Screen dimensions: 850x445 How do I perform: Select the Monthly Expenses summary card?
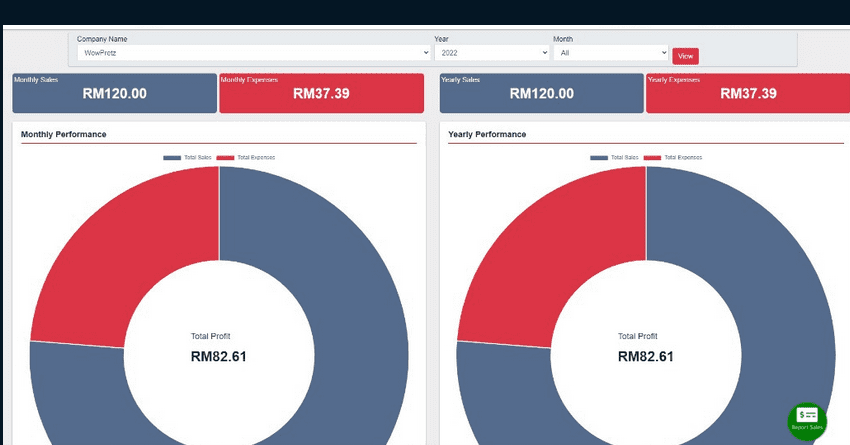coord(321,93)
